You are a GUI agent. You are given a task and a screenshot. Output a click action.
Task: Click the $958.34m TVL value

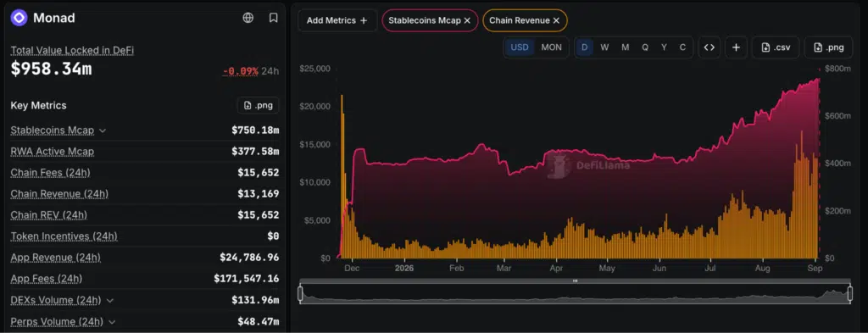point(52,69)
